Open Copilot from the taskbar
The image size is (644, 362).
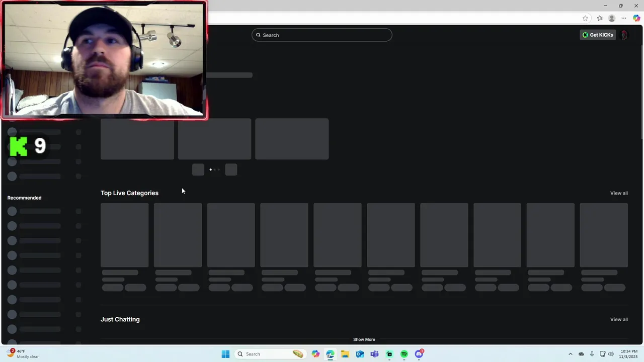(315, 354)
